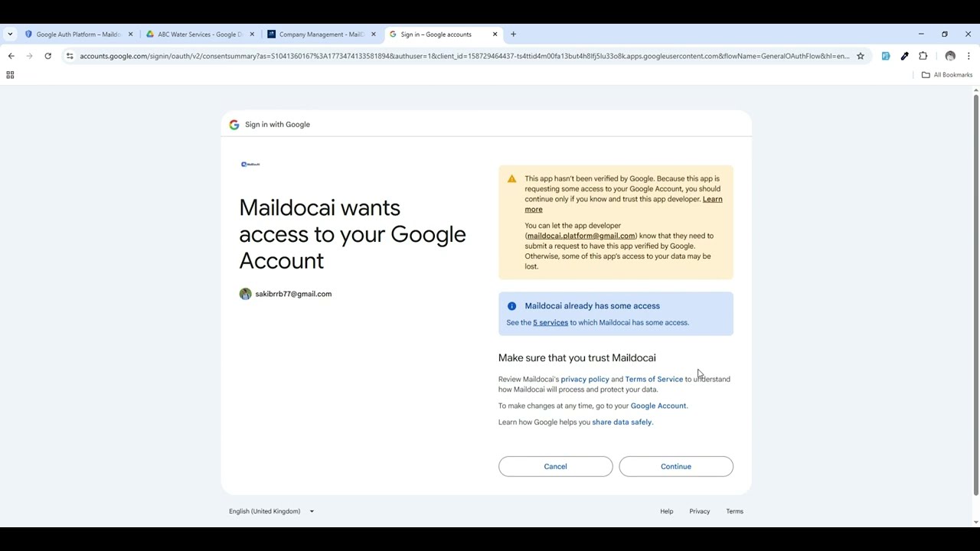Open the apps grid in bookmarks bar
The width and height of the screenshot is (980, 551).
point(10,75)
